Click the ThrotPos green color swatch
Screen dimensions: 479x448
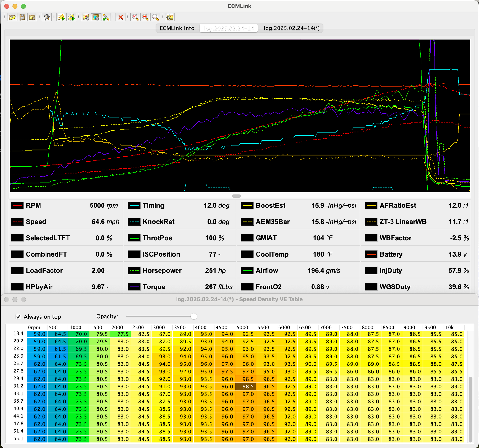click(134, 238)
